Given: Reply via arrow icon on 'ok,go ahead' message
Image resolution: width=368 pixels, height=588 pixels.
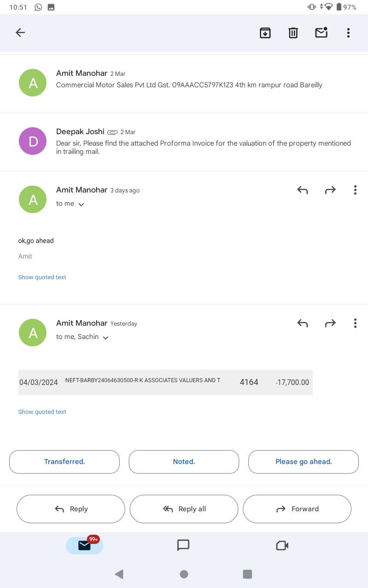Looking at the screenshot, I should coord(302,190).
